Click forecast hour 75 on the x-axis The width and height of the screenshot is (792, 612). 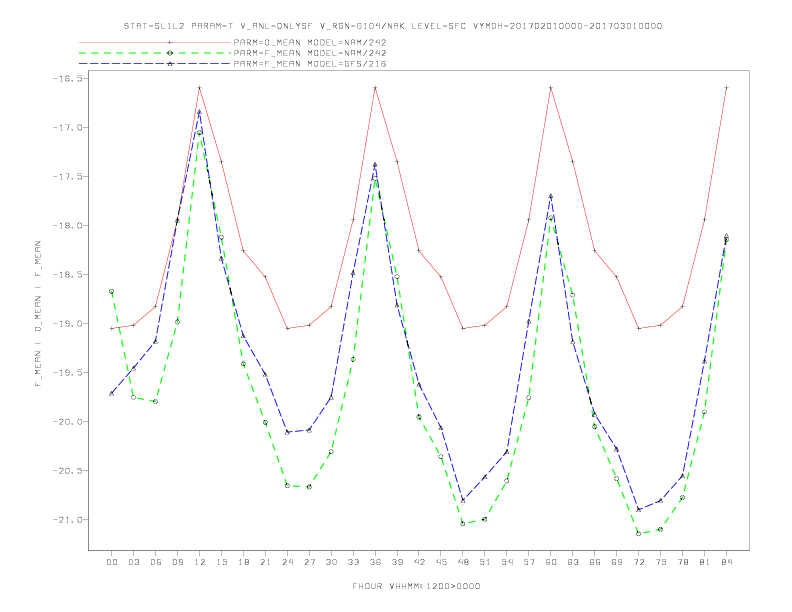pyautogui.click(x=661, y=562)
